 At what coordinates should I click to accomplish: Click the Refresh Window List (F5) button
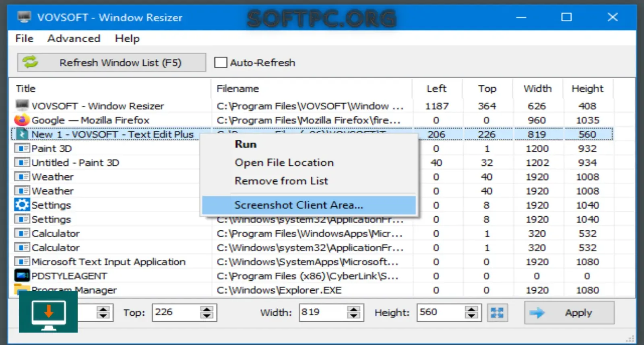111,62
